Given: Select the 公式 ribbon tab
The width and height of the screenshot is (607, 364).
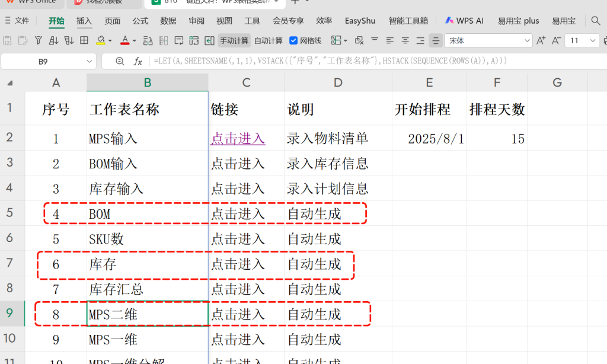Looking at the screenshot, I should pos(140,21).
